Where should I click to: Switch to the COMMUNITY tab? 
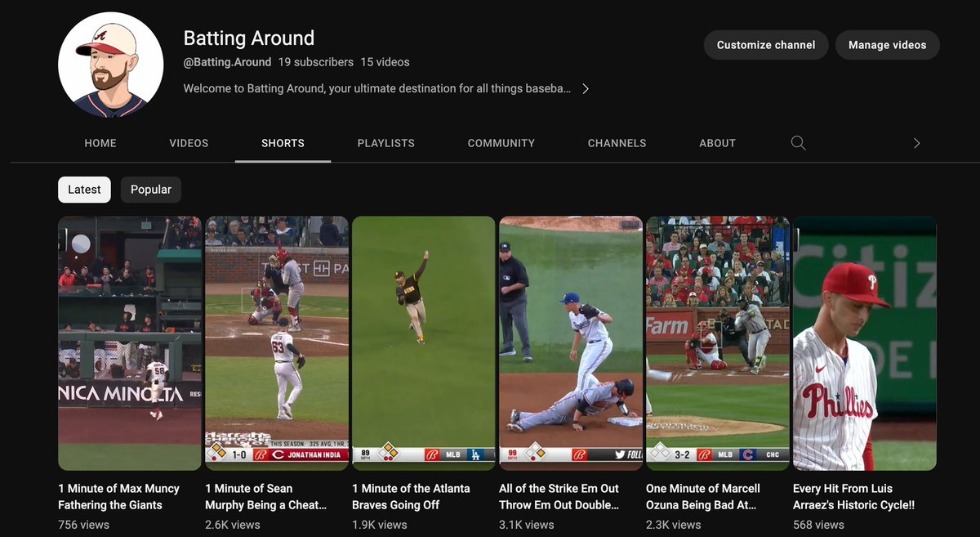pos(501,142)
